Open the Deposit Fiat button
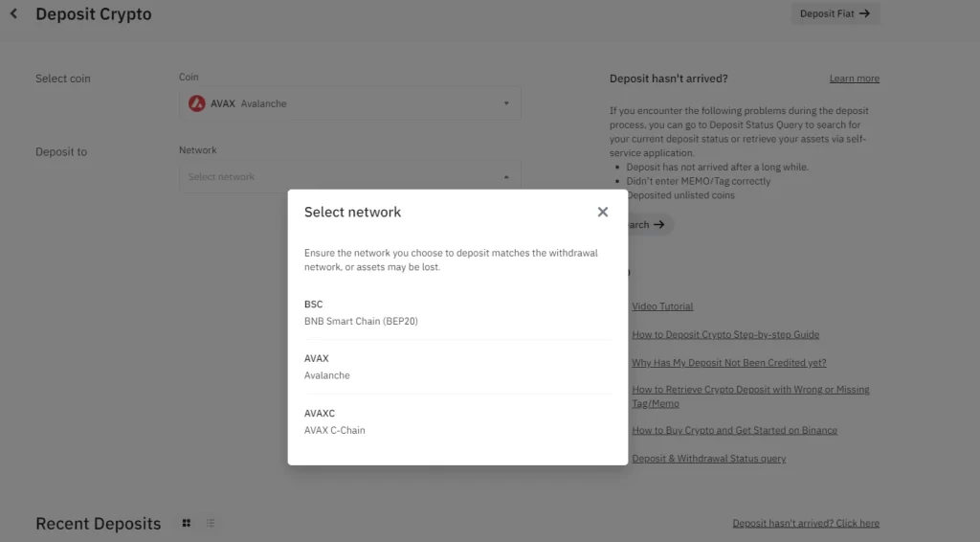This screenshot has height=542, width=980. [835, 13]
